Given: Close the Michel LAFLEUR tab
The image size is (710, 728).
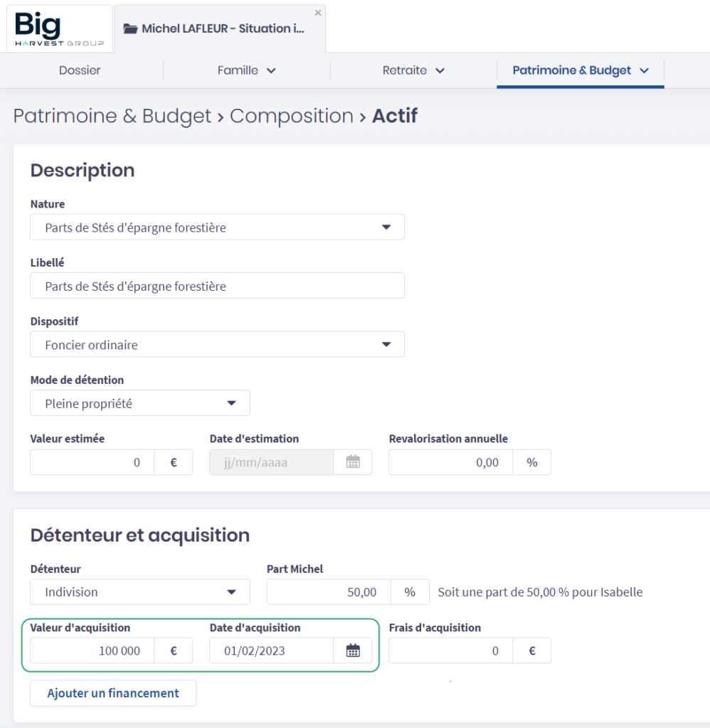Looking at the screenshot, I should pyautogui.click(x=318, y=13).
